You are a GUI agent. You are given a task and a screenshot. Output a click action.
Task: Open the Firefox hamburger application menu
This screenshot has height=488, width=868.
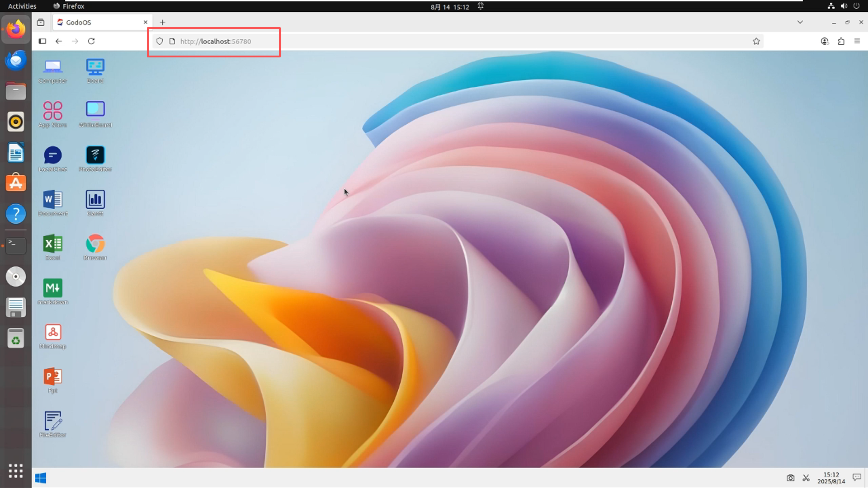tap(857, 41)
